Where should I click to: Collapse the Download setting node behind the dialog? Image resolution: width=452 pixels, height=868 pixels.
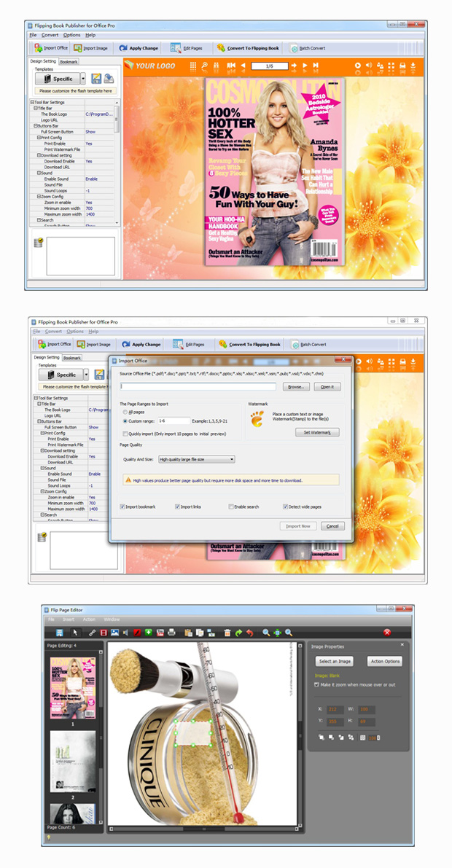(42, 450)
